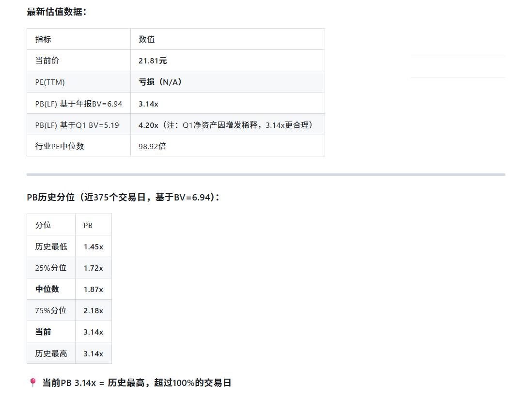This screenshot has height=399, width=532.
Task: Click 'PB(LF) 基于年报BV=6.94' label
Action: tap(78, 104)
